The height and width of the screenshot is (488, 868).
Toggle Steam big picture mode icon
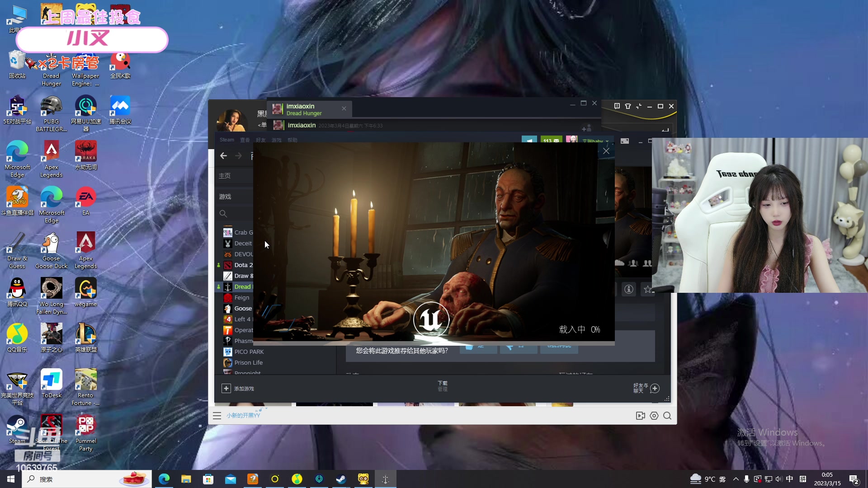[x=625, y=141]
